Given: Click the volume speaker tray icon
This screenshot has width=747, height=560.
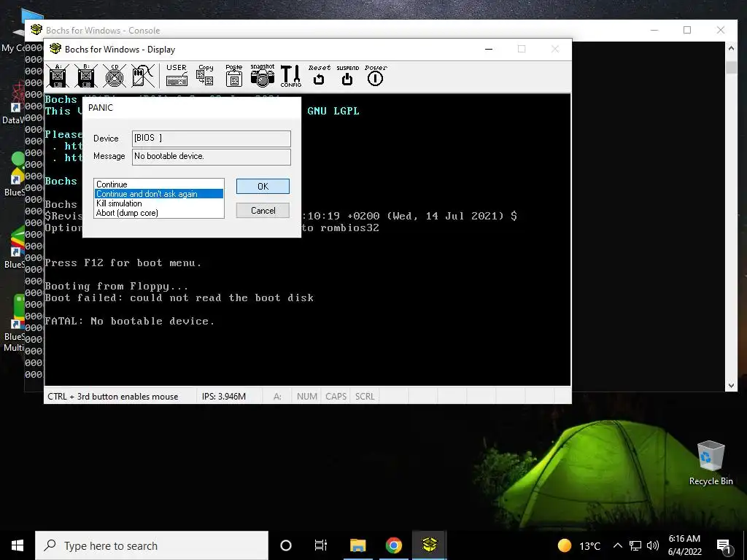Looking at the screenshot, I should click(x=653, y=545).
